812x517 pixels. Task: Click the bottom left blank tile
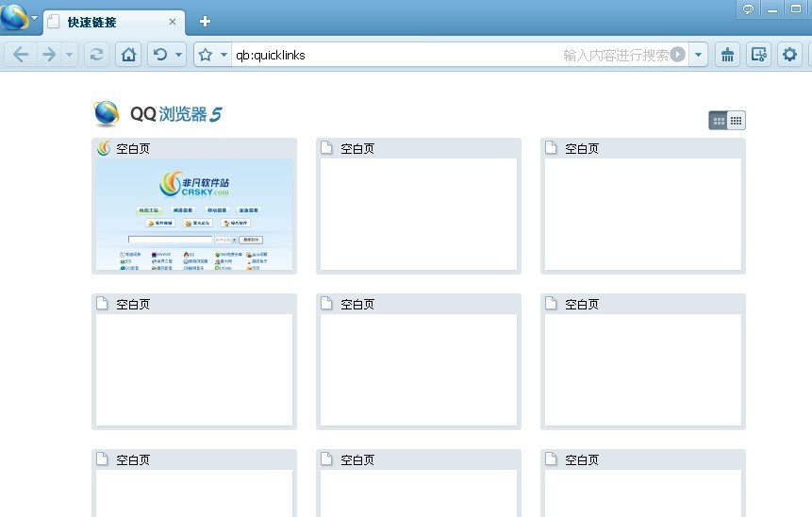194,483
